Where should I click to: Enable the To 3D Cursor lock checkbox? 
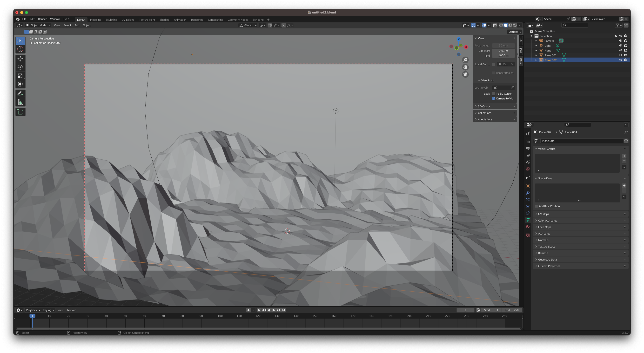[x=494, y=94]
